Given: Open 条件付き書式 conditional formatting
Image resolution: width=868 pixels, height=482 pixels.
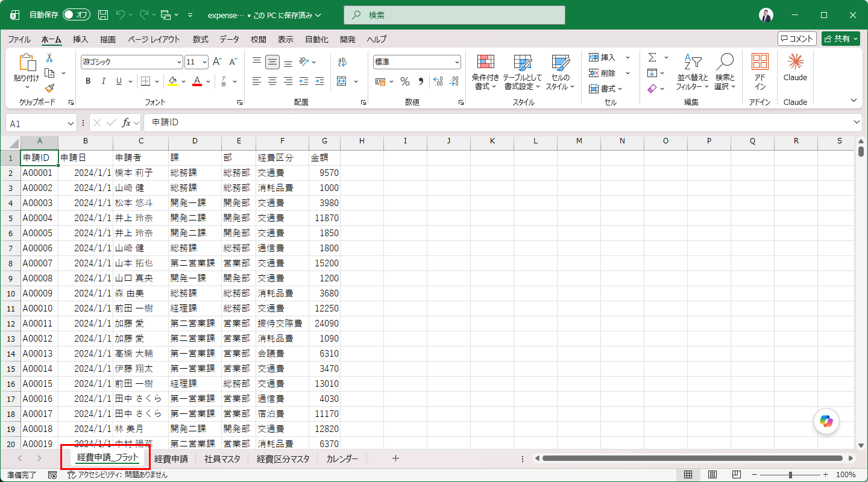Looking at the screenshot, I should click(485, 72).
